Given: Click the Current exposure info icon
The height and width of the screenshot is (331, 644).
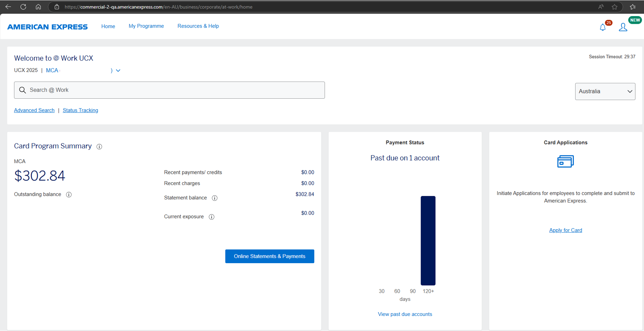Looking at the screenshot, I should [x=212, y=217].
